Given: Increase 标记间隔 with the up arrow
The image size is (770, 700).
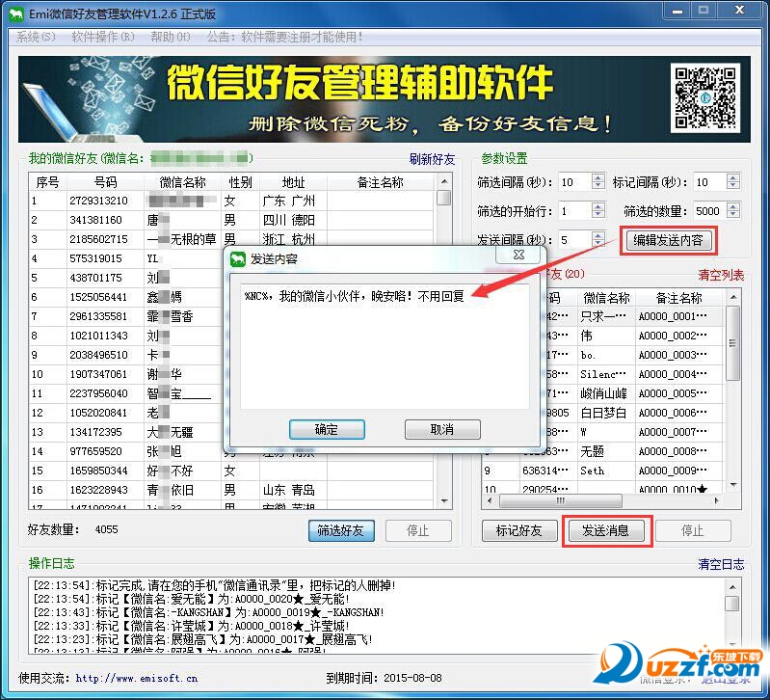Looking at the screenshot, I should pos(732,178).
